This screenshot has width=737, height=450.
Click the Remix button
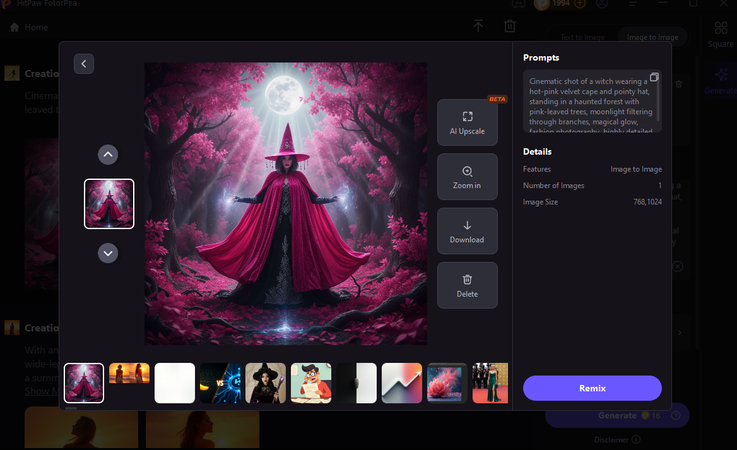(592, 388)
